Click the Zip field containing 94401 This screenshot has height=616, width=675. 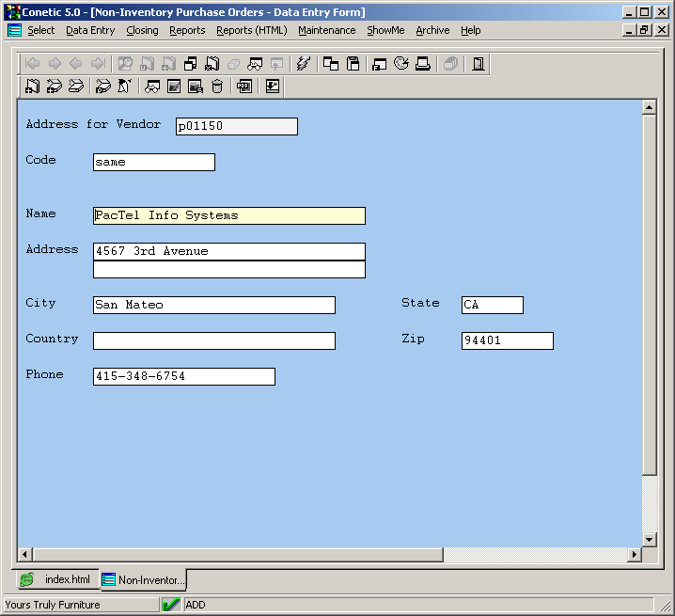pyautogui.click(x=507, y=340)
